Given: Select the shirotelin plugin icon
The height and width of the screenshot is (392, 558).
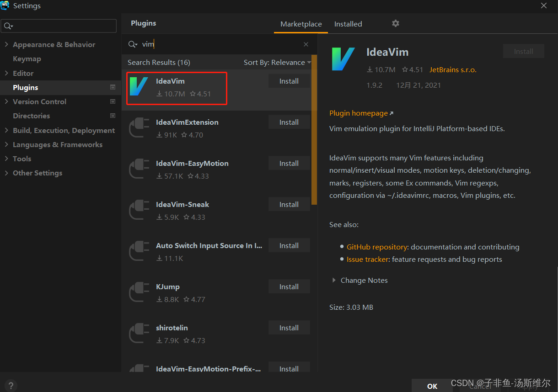Looking at the screenshot, I should pos(139,333).
